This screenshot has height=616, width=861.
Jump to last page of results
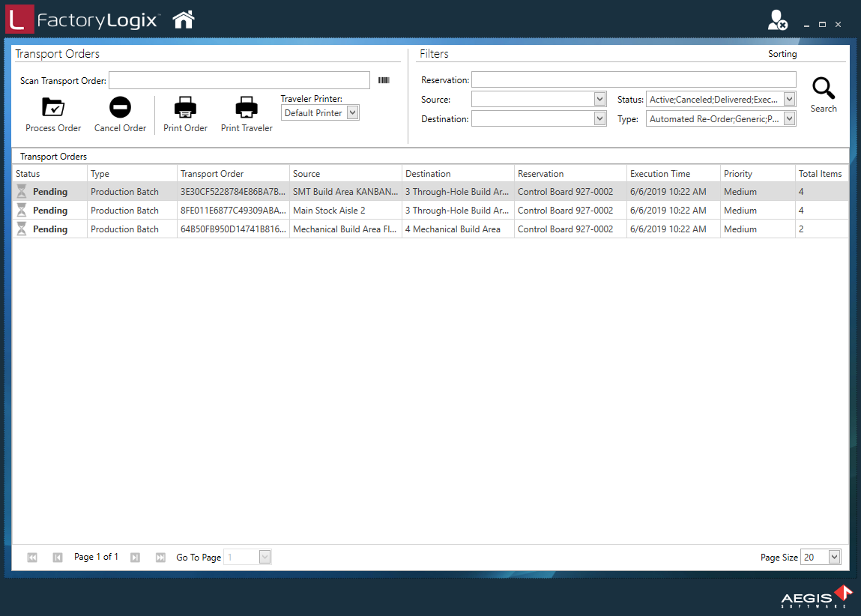click(160, 557)
